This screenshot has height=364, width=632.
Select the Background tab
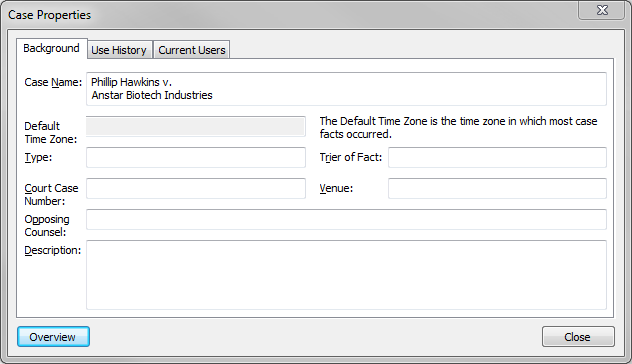tap(52, 48)
